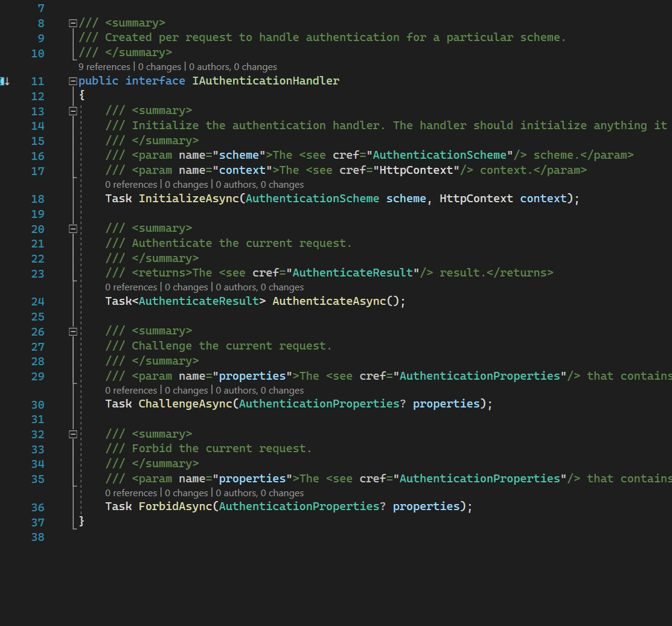Click the opening brace on line 12

82,95
